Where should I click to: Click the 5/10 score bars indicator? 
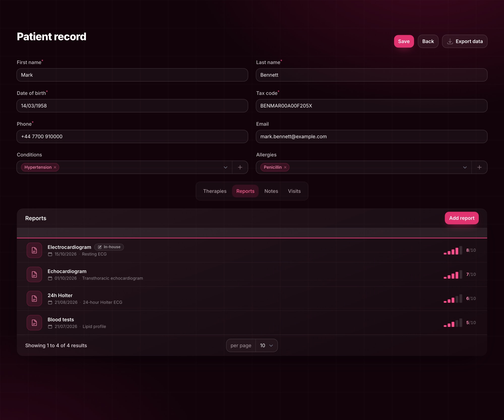point(453,322)
